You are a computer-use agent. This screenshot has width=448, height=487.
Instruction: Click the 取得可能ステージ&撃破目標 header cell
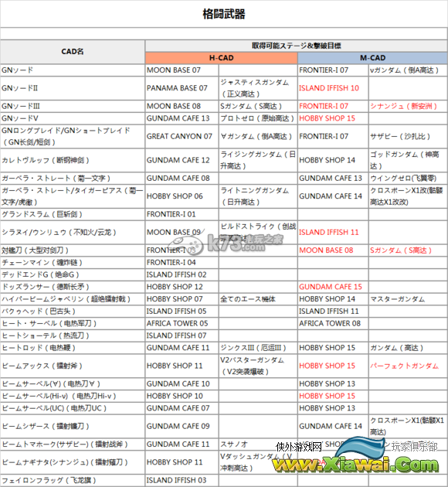point(297,46)
